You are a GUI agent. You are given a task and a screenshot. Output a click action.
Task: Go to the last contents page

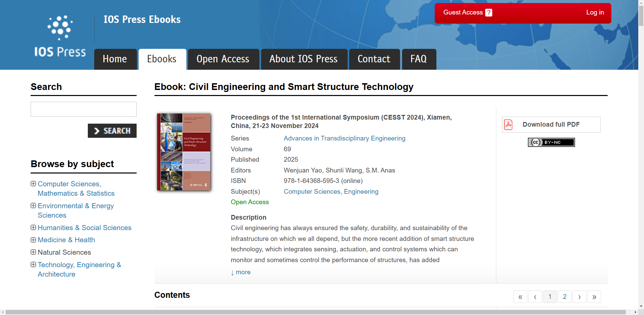594,297
